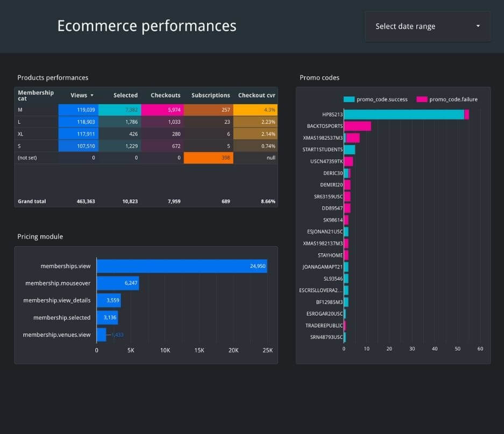
Task: Click the membership.selected bar showing 3,136
Action: point(108,318)
